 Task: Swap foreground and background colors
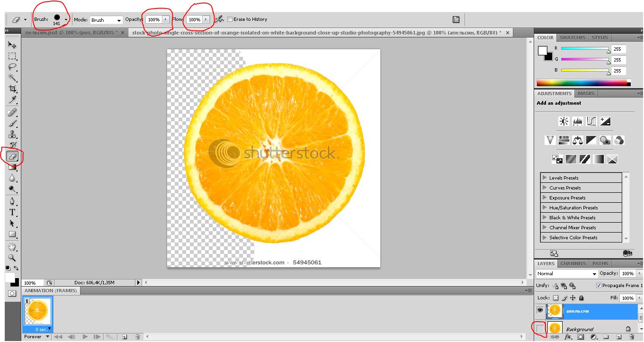pos(17,269)
